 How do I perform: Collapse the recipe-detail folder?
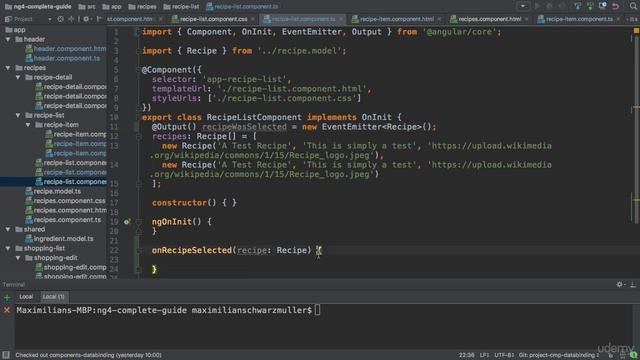tap(18, 78)
